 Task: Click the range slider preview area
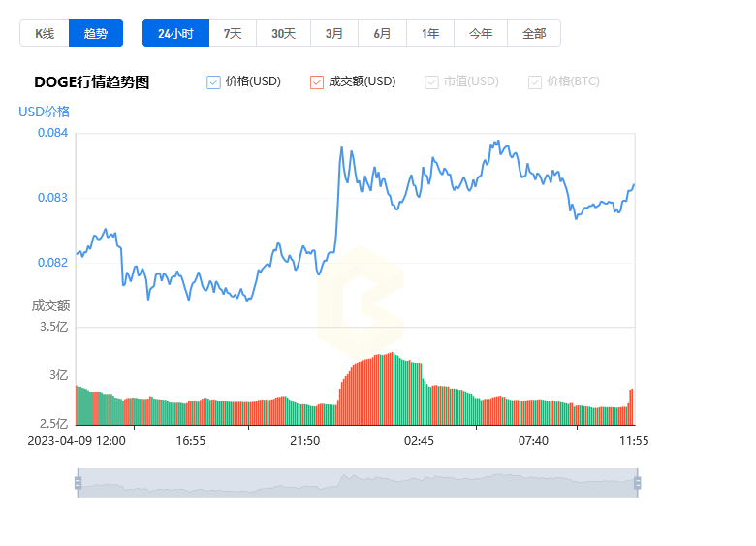pos(357,483)
